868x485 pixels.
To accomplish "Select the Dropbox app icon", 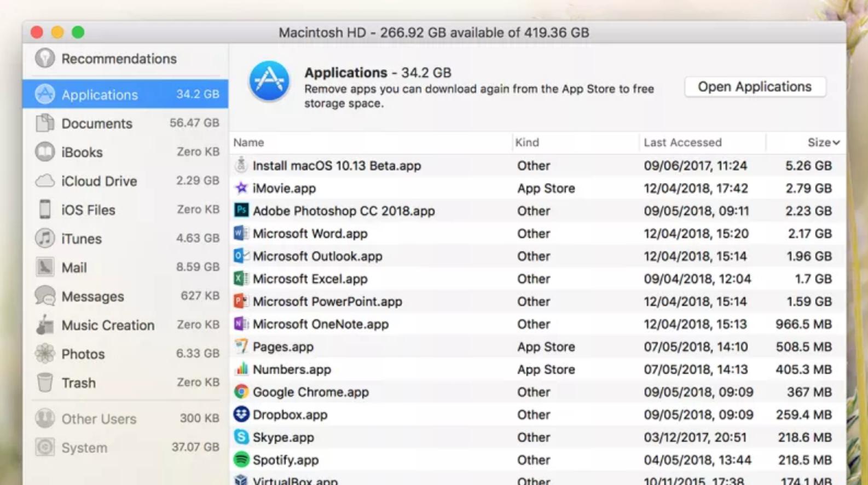I will 241,414.
